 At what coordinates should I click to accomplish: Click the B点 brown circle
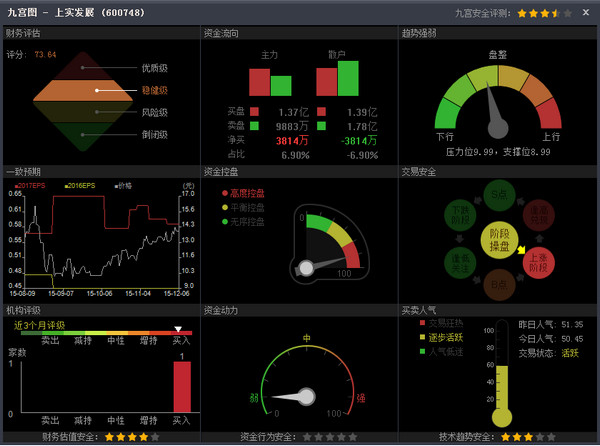[497, 286]
